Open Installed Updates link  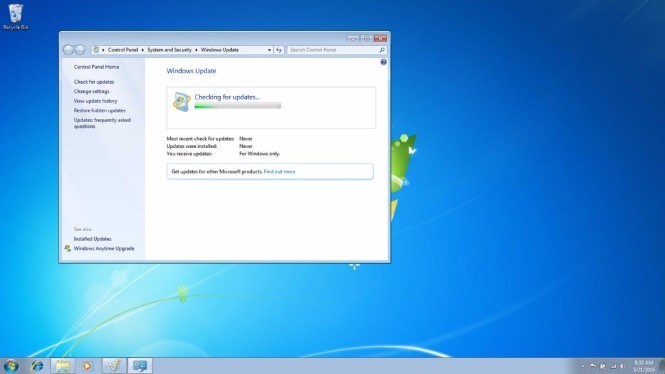[92, 239]
